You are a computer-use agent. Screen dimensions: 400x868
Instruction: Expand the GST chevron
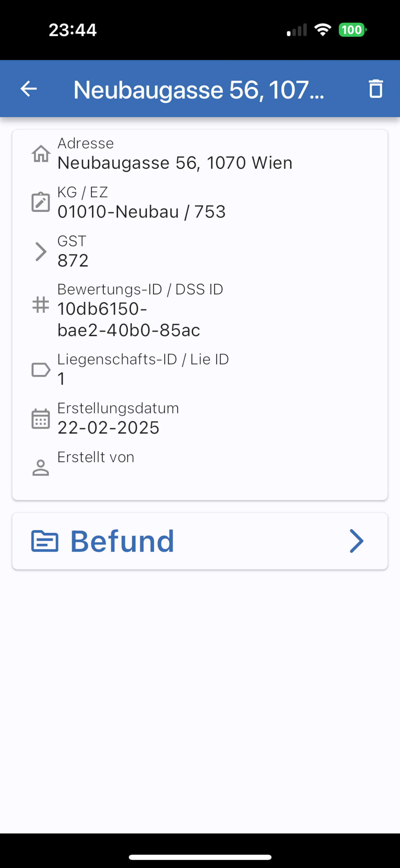41,251
